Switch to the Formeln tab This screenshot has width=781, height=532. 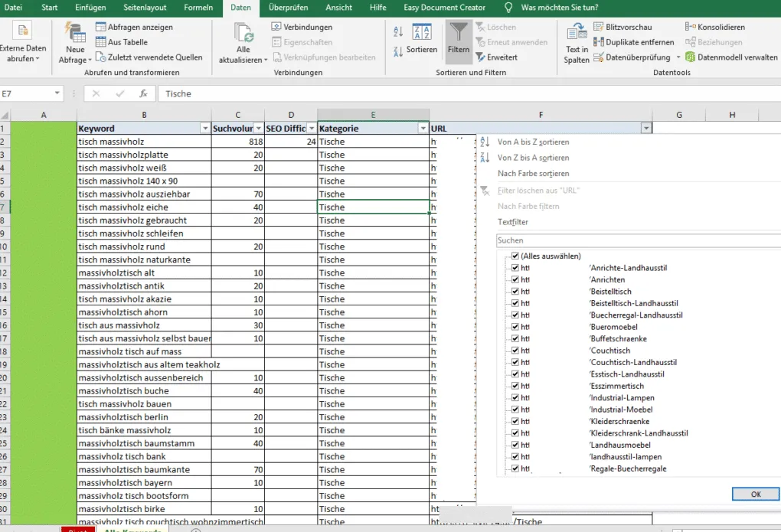coord(198,8)
